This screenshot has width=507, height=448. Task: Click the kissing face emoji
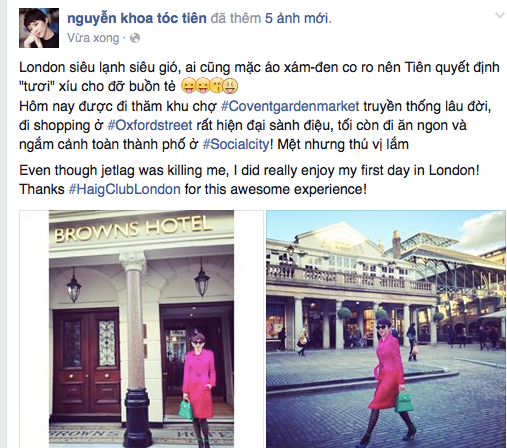click(x=217, y=87)
